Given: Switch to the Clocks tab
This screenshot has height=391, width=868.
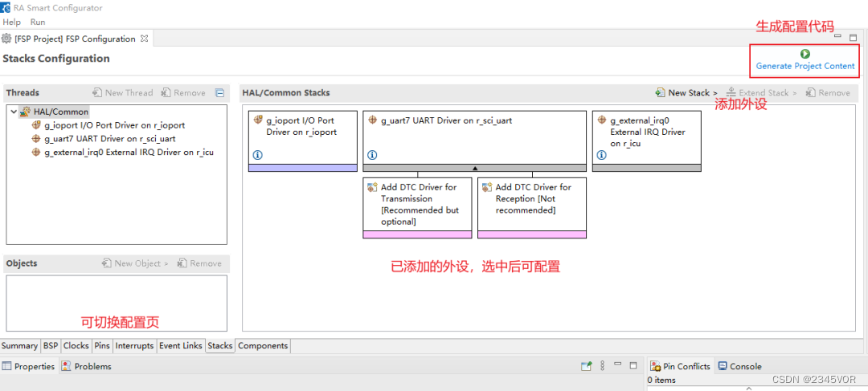Looking at the screenshot, I should 76,346.
